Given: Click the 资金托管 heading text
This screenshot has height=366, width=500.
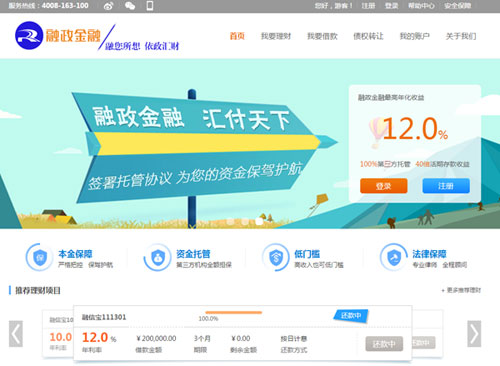Looking at the screenshot, I should (x=193, y=254).
